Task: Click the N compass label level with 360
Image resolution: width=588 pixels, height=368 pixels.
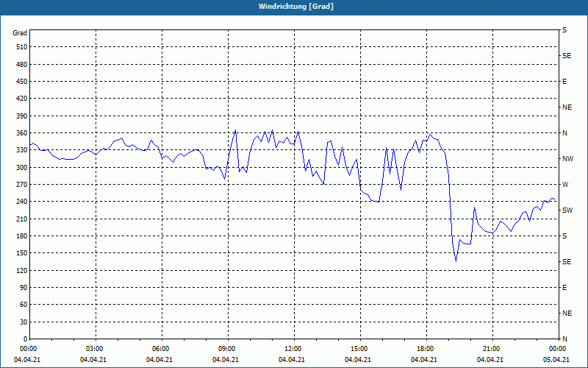Action: [x=564, y=133]
